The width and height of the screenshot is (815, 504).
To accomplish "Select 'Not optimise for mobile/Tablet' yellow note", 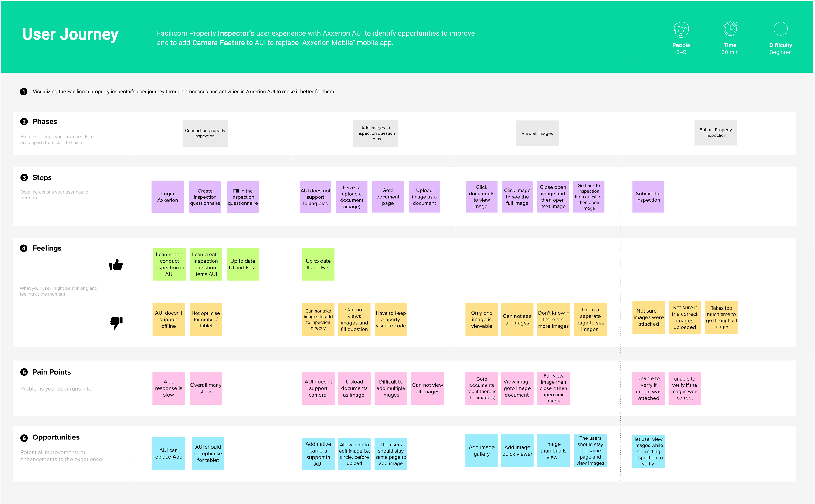I will point(206,319).
